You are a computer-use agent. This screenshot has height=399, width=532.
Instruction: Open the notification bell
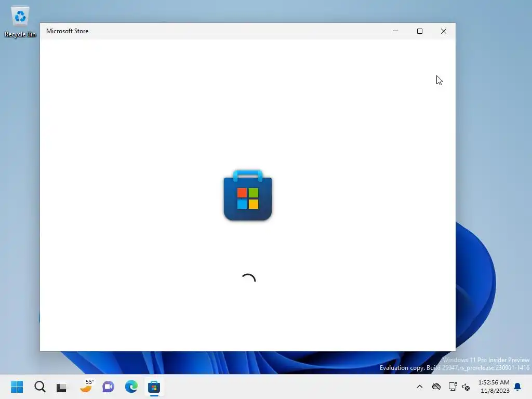coord(518,387)
